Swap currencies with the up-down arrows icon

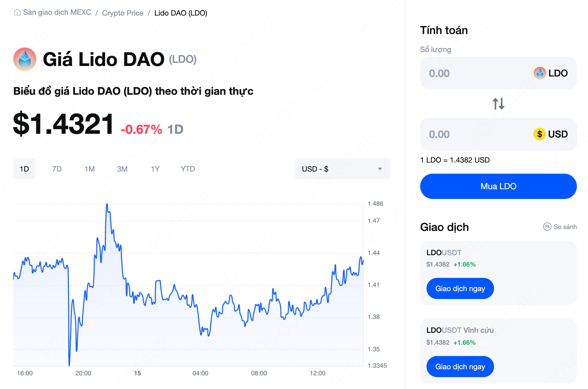[498, 104]
